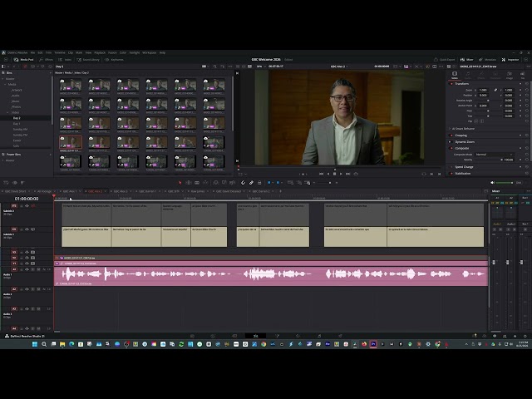Adjust the Rotation Angle slider

pos(488,101)
